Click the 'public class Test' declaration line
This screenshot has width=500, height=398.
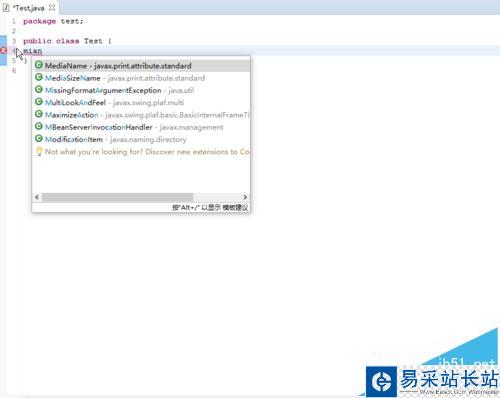pyautogui.click(x=67, y=41)
